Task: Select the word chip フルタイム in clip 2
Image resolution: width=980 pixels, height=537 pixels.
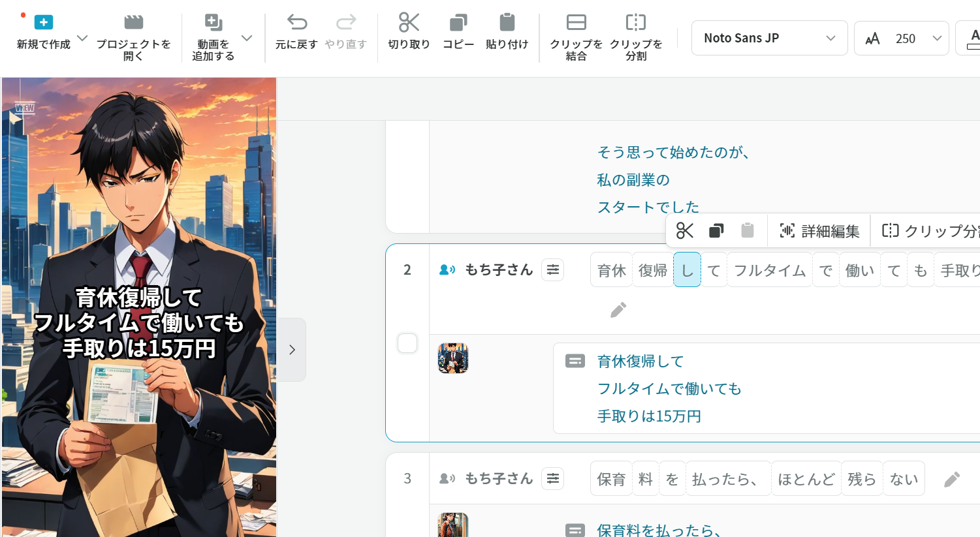Action: [x=769, y=270]
